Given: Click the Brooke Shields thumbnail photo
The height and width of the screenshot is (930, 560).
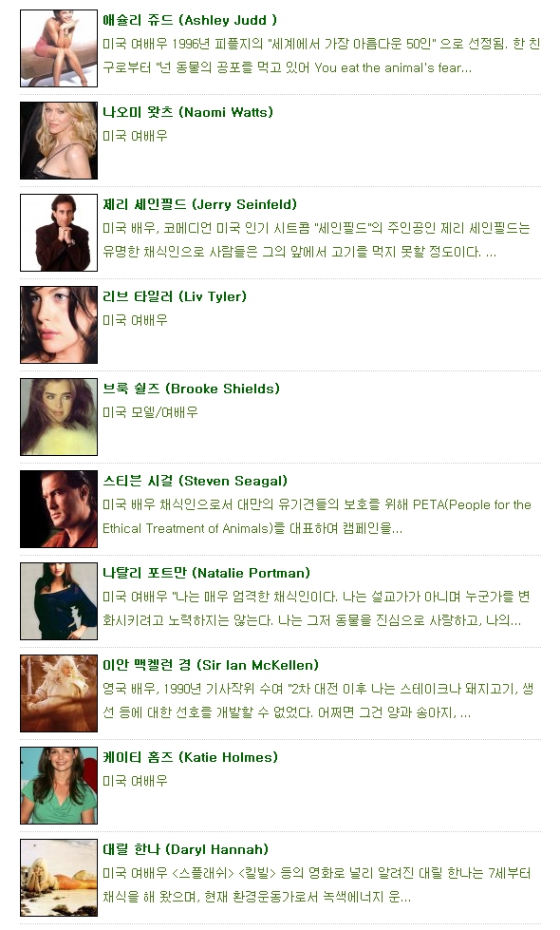Looking at the screenshot, I should 59,417.
